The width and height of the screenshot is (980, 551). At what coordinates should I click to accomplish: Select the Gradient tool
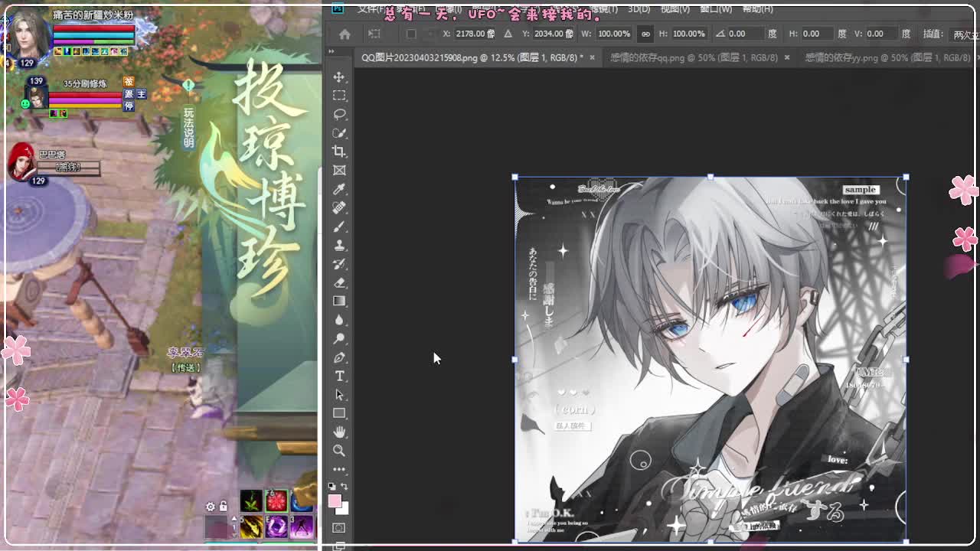[339, 300]
